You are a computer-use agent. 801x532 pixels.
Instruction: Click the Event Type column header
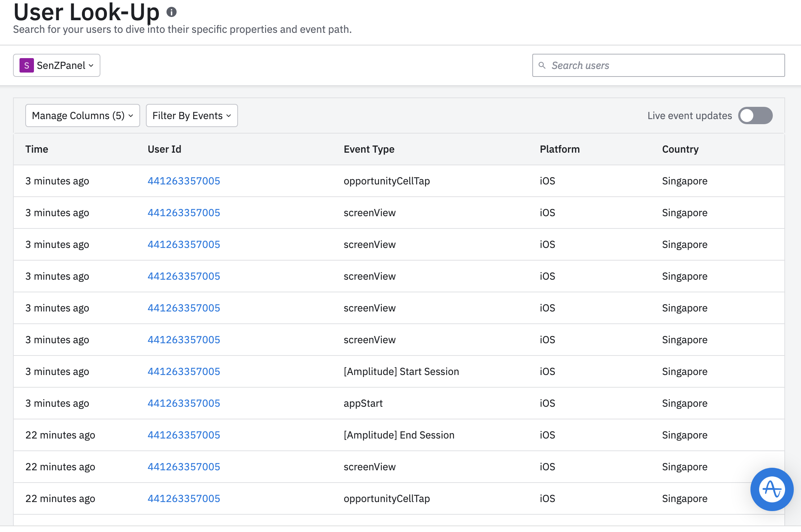coord(369,149)
